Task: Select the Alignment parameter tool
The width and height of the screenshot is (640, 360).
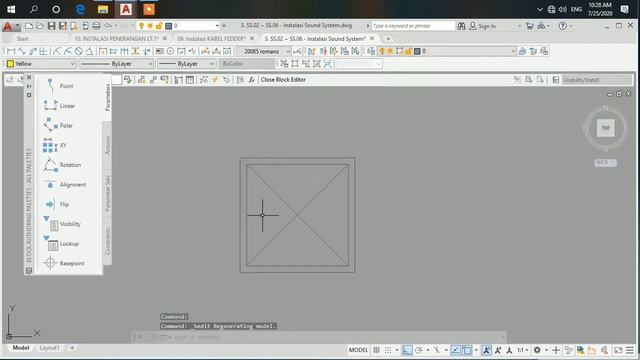Action: (64, 184)
